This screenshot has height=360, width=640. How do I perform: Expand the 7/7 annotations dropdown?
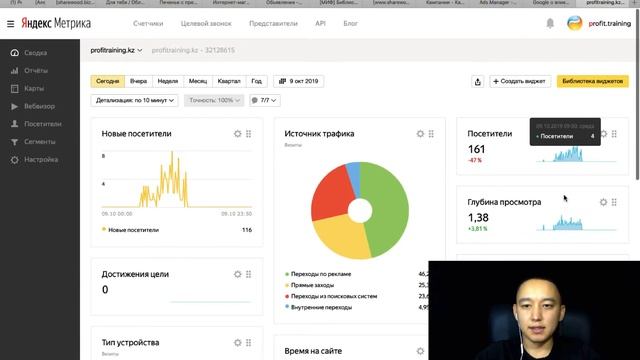pyautogui.click(x=264, y=100)
